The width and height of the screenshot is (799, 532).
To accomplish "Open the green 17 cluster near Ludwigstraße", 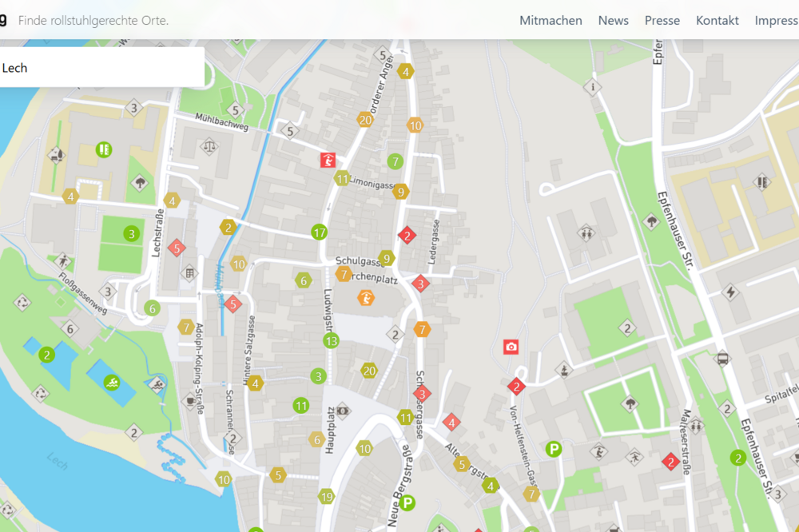I will click(x=320, y=232).
